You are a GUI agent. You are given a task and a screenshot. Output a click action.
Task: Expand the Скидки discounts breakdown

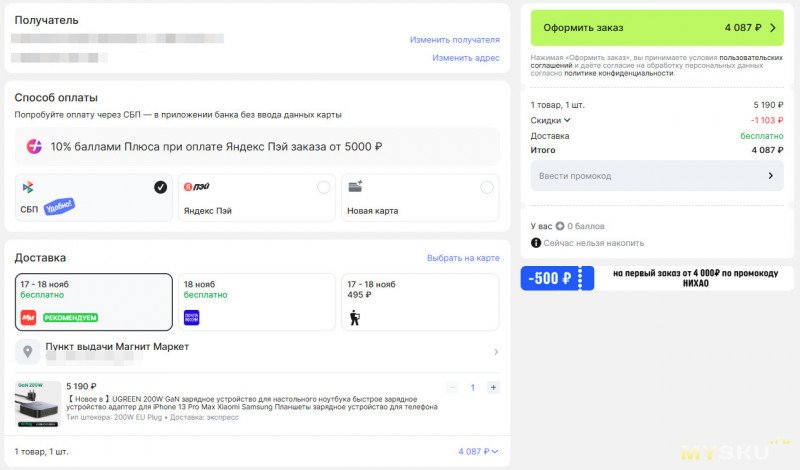coord(567,120)
